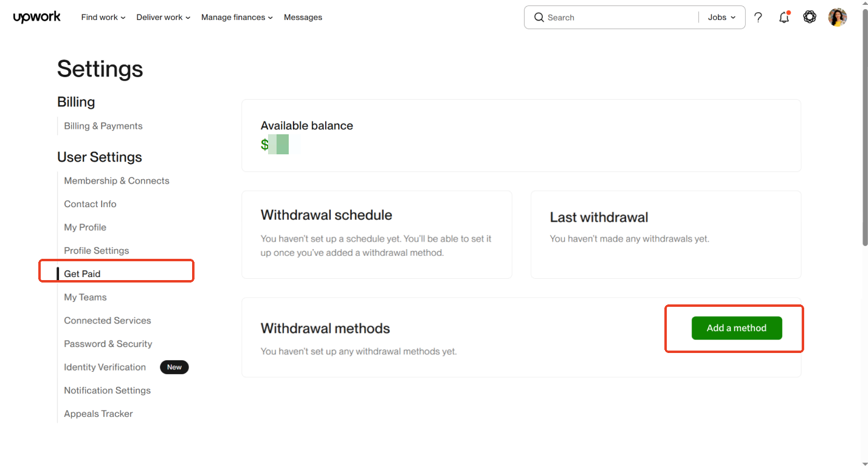
Task: Go to Messages
Action: pyautogui.click(x=303, y=18)
